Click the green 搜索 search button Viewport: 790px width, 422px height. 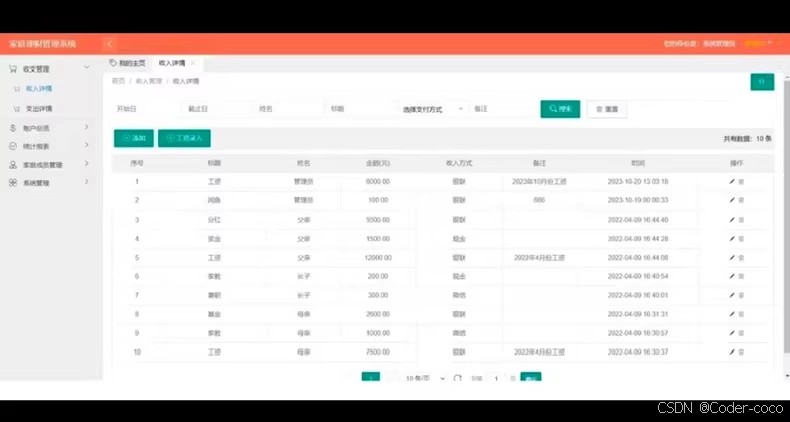[x=560, y=109]
